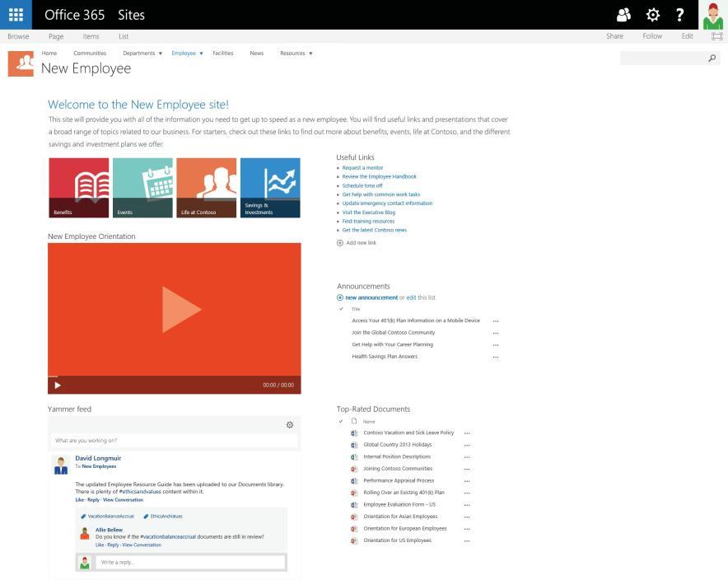Open the menu for Performance Appraisal Process
The width and height of the screenshot is (728, 580).
(x=467, y=482)
